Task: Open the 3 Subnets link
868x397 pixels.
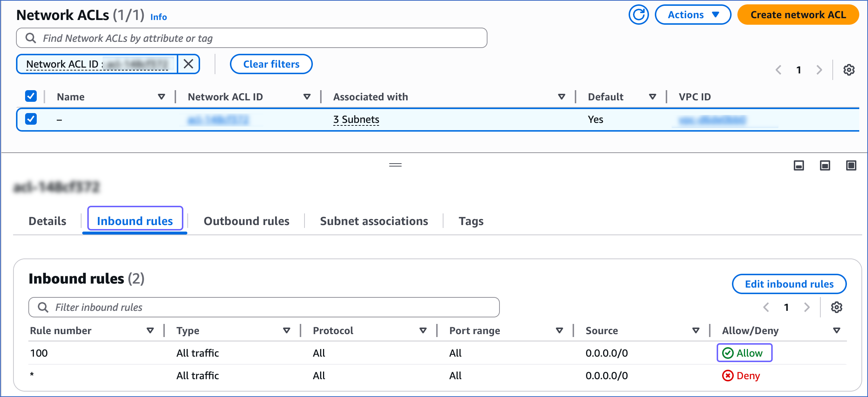Action: click(x=356, y=120)
